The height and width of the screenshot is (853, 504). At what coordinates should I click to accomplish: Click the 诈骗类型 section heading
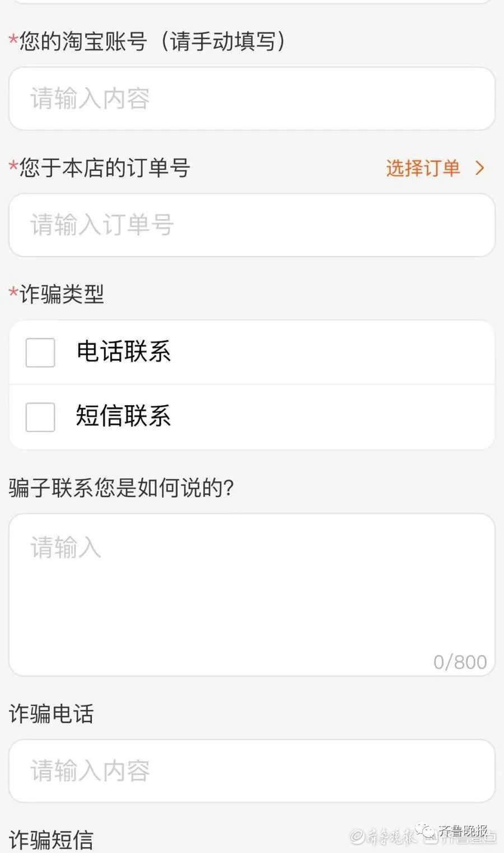tap(62, 294)
